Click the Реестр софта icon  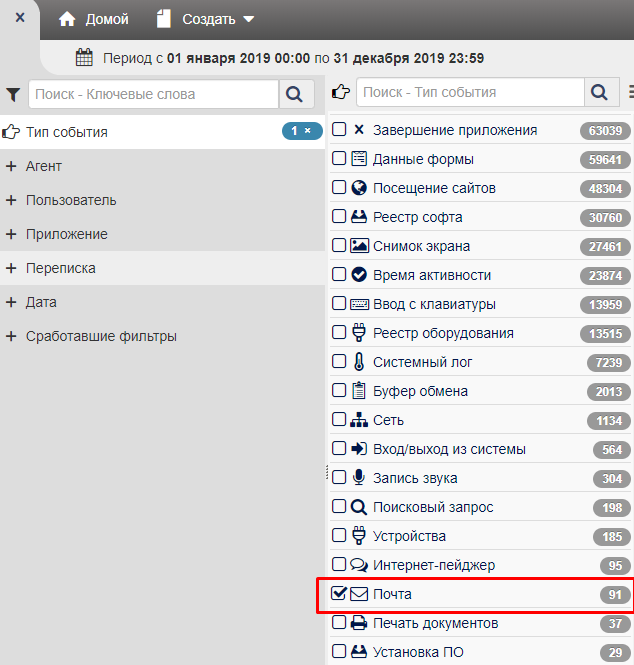click(359, 216)
